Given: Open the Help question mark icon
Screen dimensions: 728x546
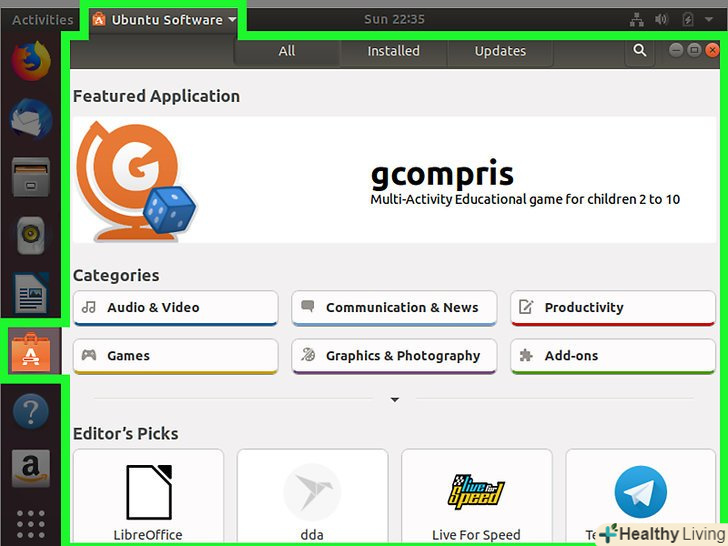Looking at the screenshot, I should 31,411.
